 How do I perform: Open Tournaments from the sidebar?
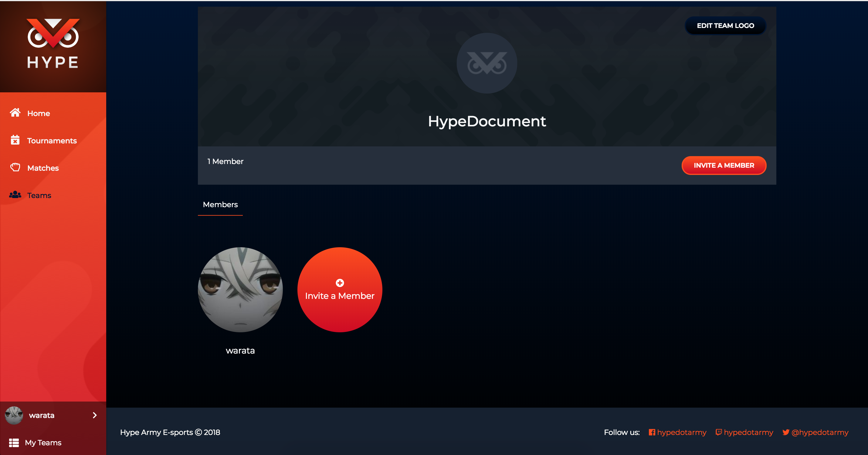point(52,141)
